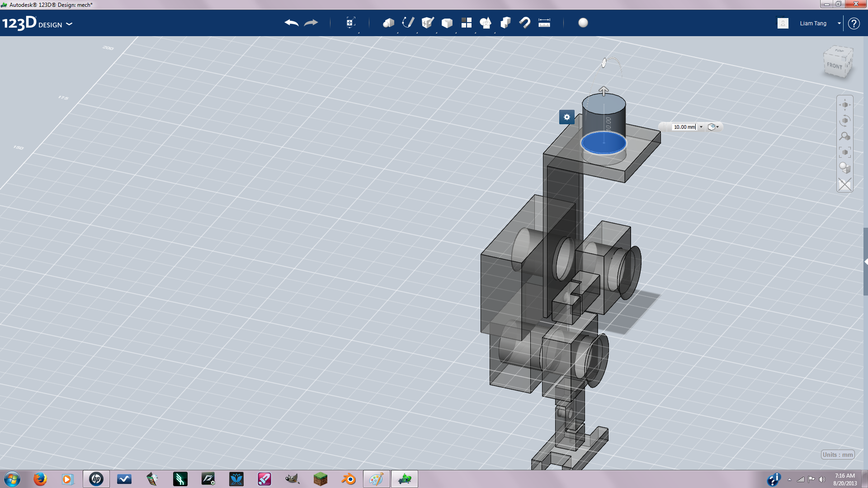Select the Pan navigation tool
868x488 pixels.
pos(844,105)
